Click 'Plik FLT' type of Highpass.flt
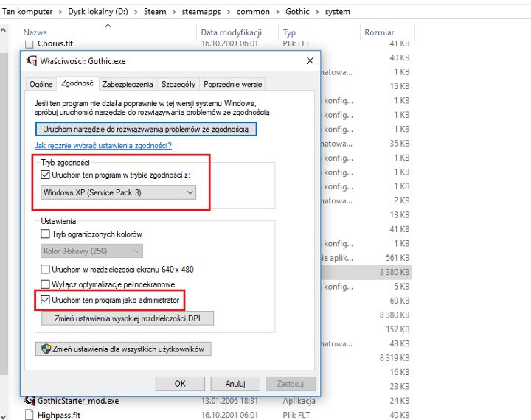 click(296, 415)
